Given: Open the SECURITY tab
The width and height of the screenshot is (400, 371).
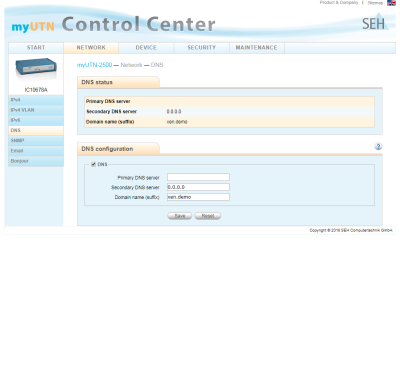Looking at the screenshot, I should point(201,48).
